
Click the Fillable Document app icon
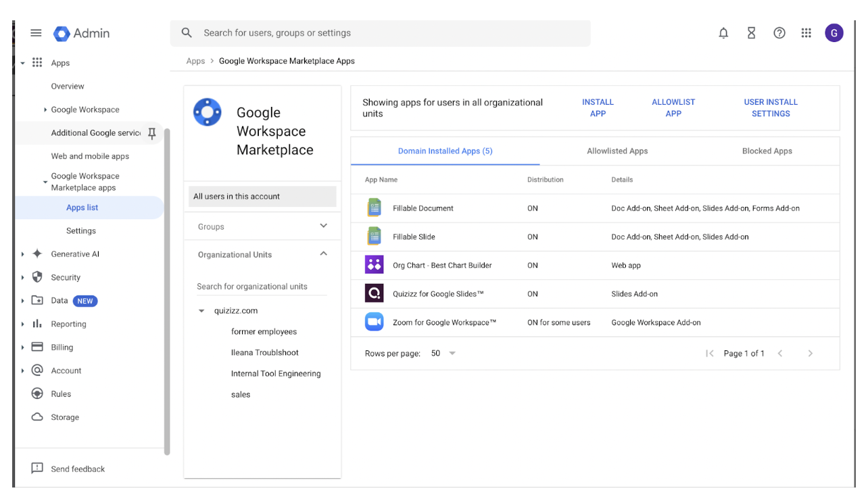point(374,208)
